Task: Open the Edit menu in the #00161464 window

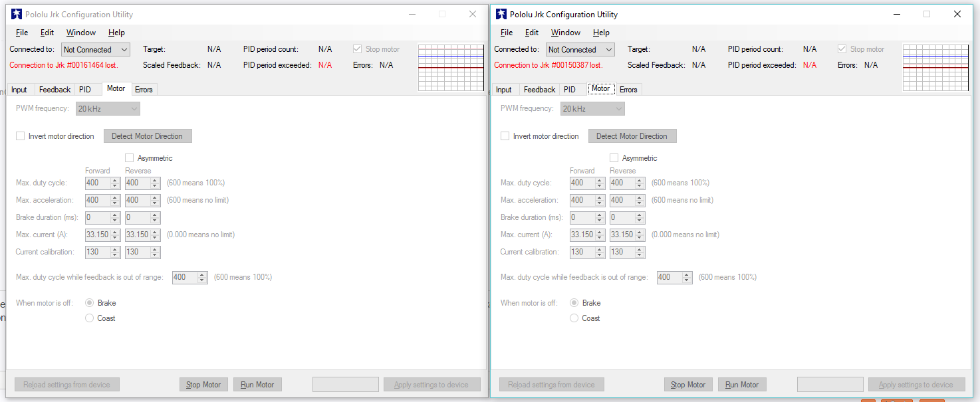Action: click(x=47, y=33)
